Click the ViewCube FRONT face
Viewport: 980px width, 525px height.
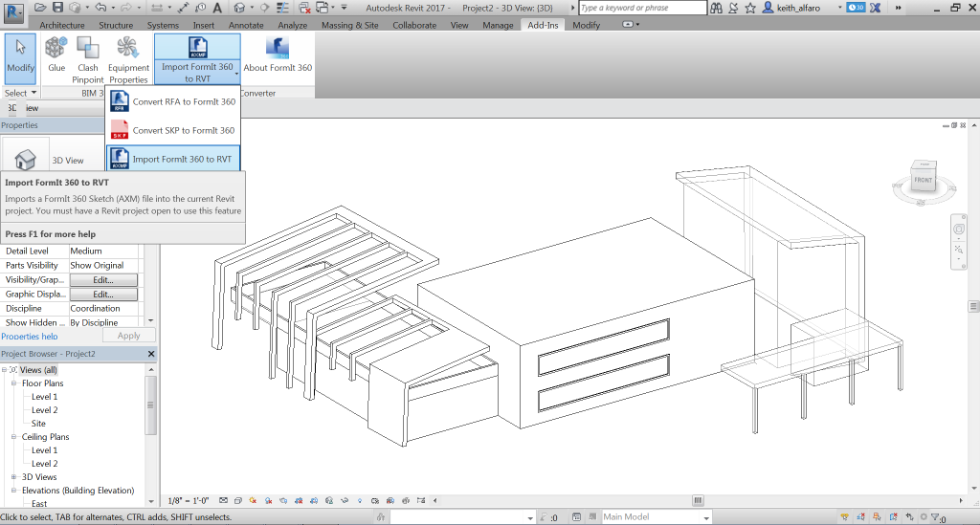(x=924, y=180)
